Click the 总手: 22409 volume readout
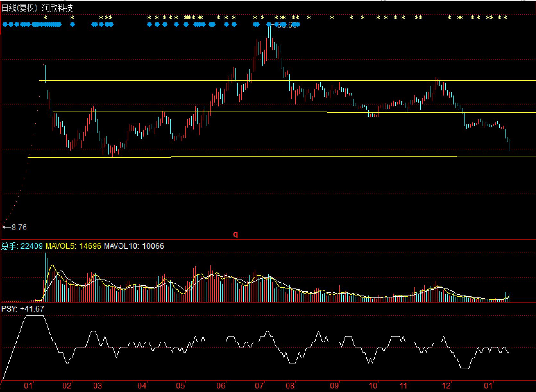536x392 pixels. click(22, 246)
